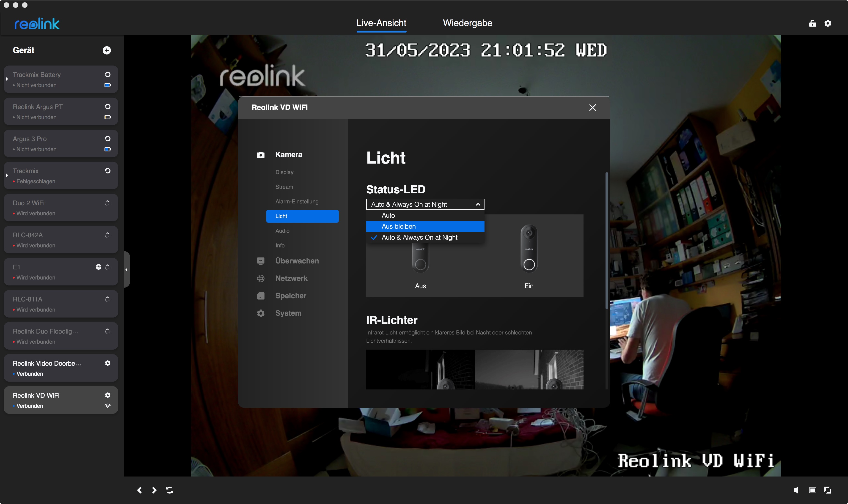Collapse the device sidebar handle
Screen dimensions: 848x504
click(x=126, y=270)
